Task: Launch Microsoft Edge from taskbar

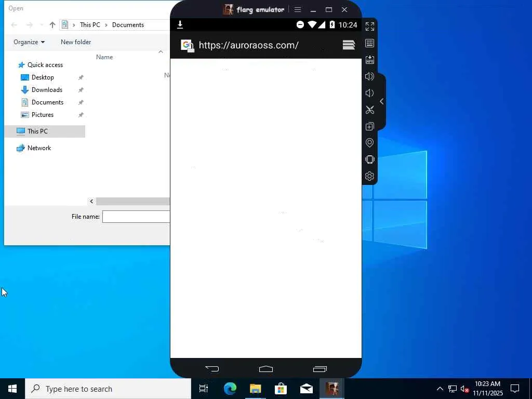Action: point(230,389)
